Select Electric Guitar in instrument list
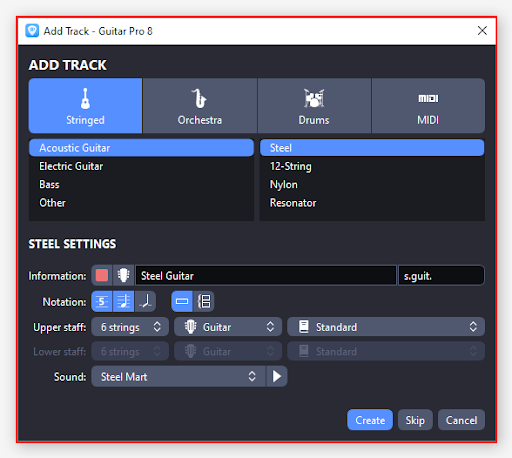The image size is (512, 458). 141,166
